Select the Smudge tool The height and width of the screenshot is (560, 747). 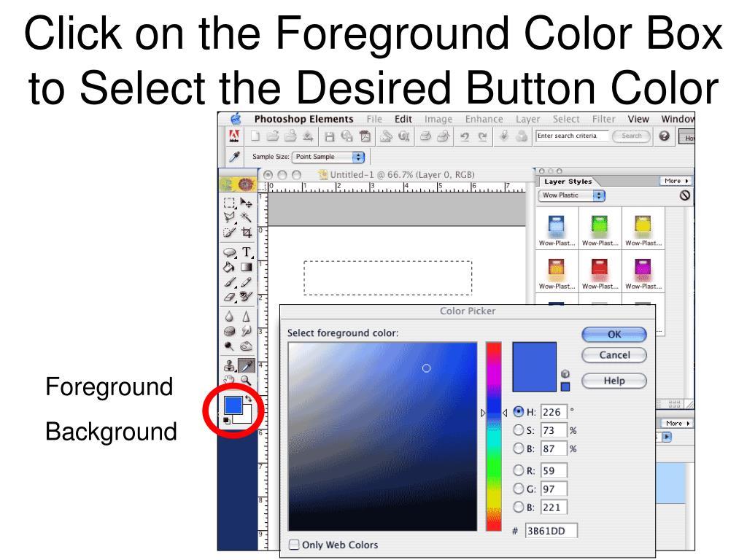(x=247, y=332)
